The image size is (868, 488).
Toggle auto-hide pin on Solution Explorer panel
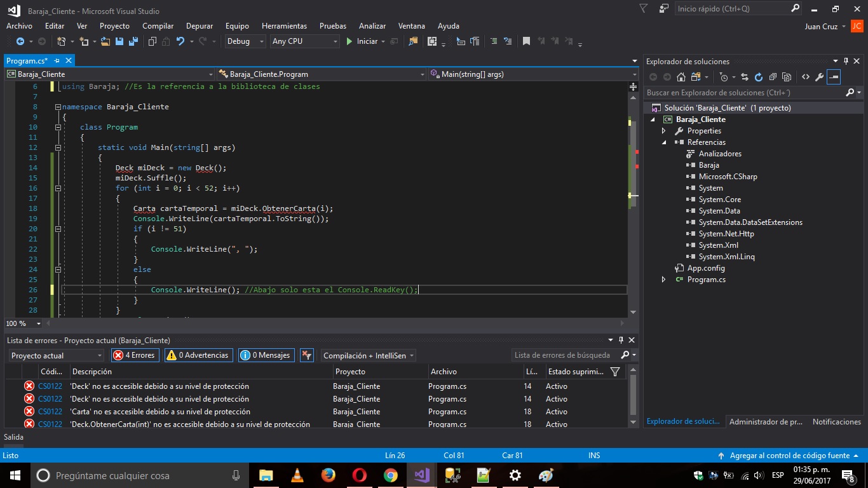click(x=846, y=62)
